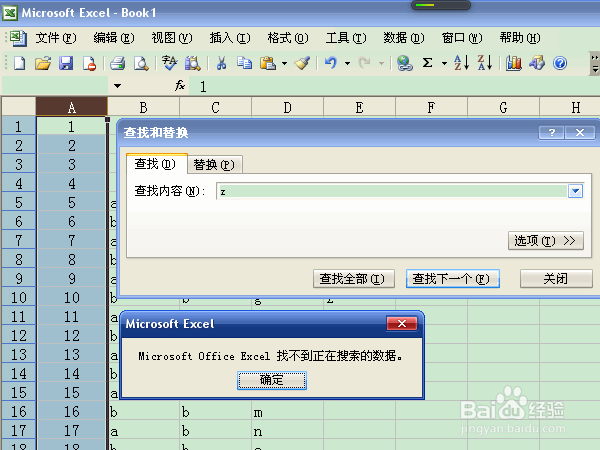600x450 pixels.
Task: Select column A header
Action: tap(72, 107)
